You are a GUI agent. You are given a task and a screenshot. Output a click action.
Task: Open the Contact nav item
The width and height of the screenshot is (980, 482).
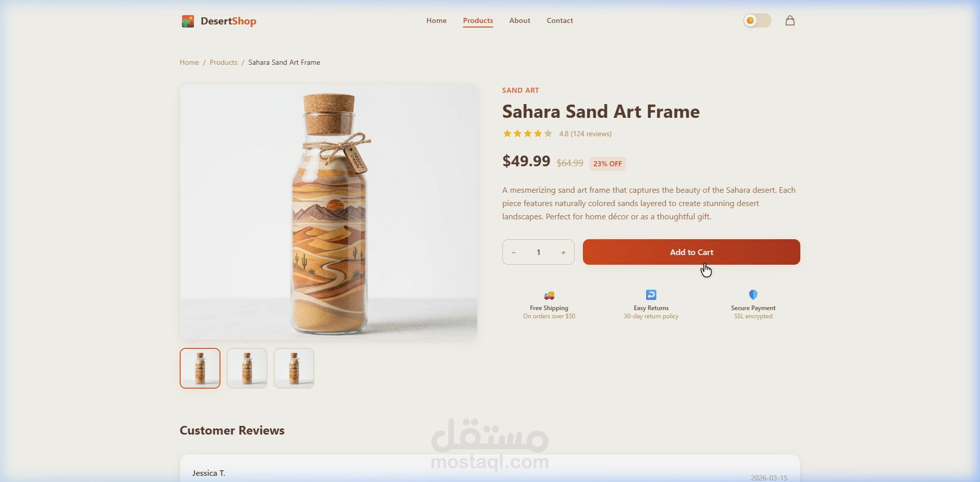[x=560, y=20]
